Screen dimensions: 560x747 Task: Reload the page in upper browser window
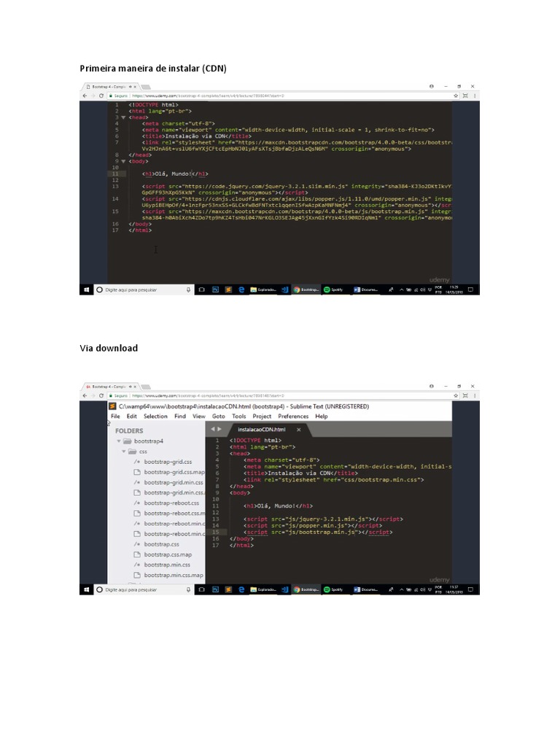(x=101, y=96)
